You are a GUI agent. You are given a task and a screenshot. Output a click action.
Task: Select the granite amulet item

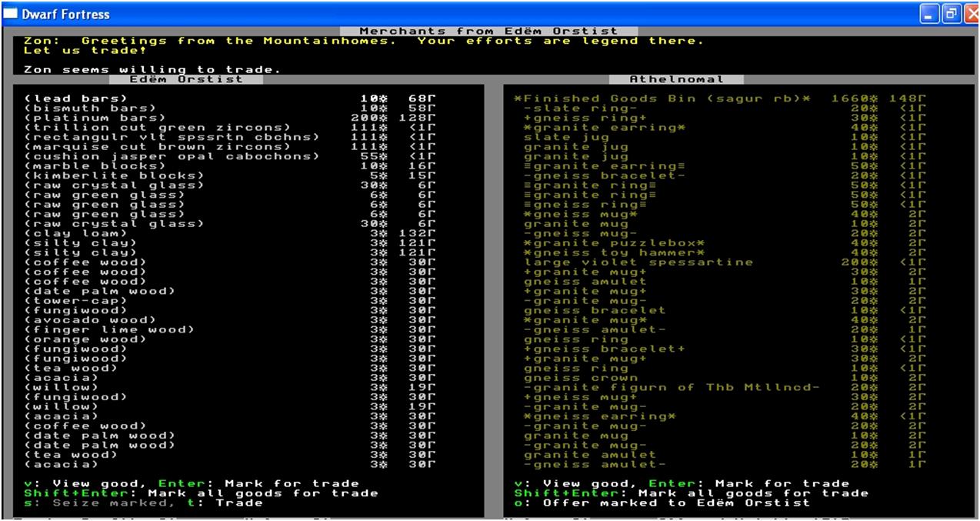point(590,454)
